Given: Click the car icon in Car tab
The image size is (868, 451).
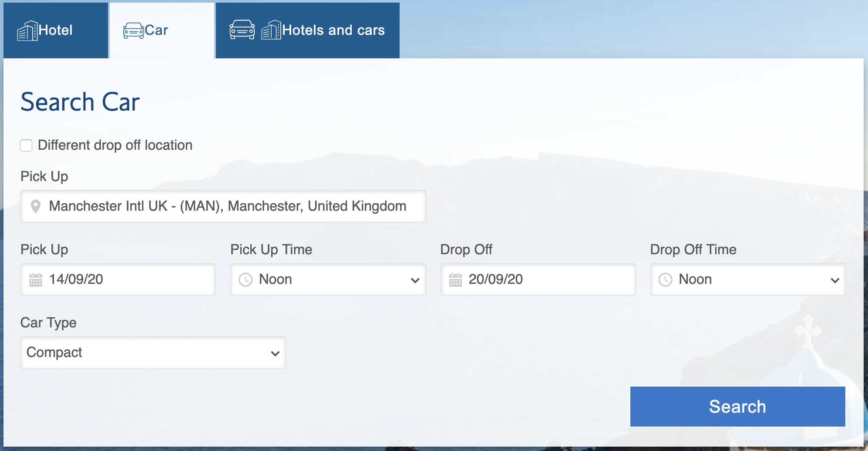Looking at the screenshot, I should coord(133,30).
